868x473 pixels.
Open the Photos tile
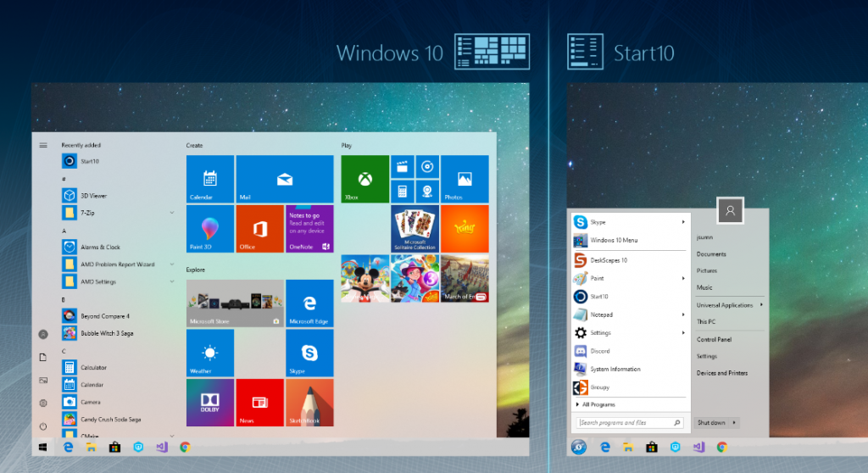click(465, 179)
